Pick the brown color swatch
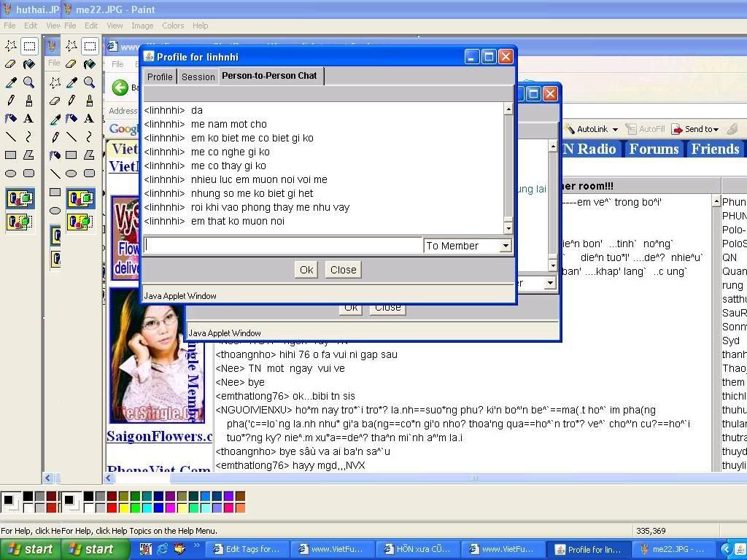747x560 pixels. click(241, 497)
